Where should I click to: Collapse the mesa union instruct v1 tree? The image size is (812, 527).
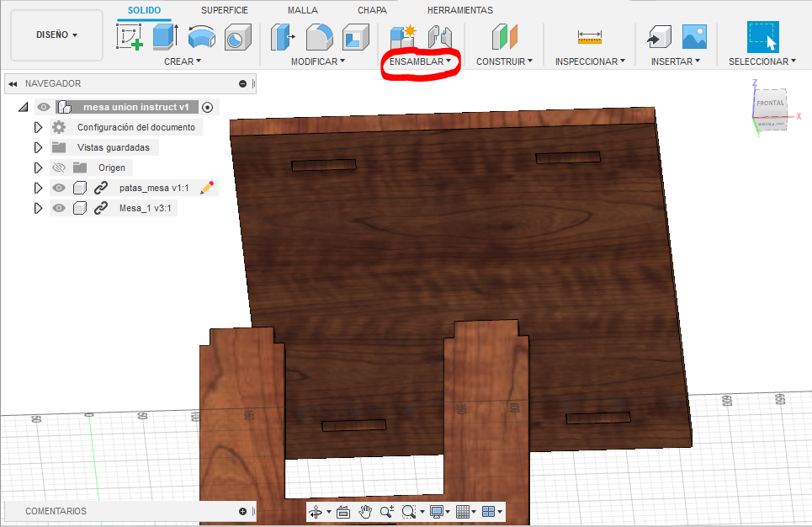(23, 107)
